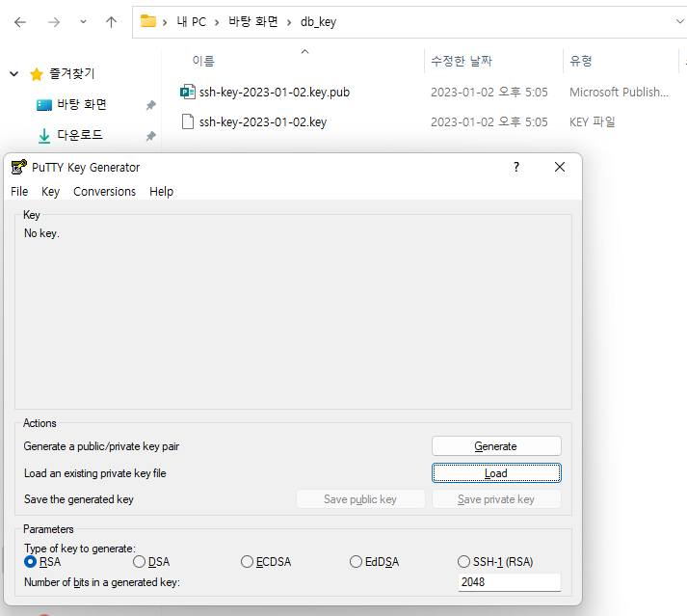Click date cell of key.pub file
This screenshot has width=687, height=616.
click(489, 93)
